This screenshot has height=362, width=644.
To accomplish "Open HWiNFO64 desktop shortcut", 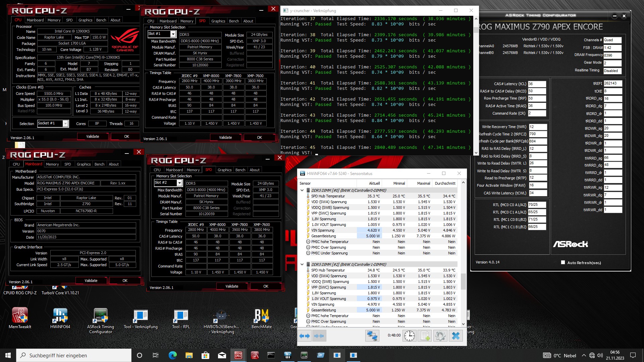I will [60, 318].
